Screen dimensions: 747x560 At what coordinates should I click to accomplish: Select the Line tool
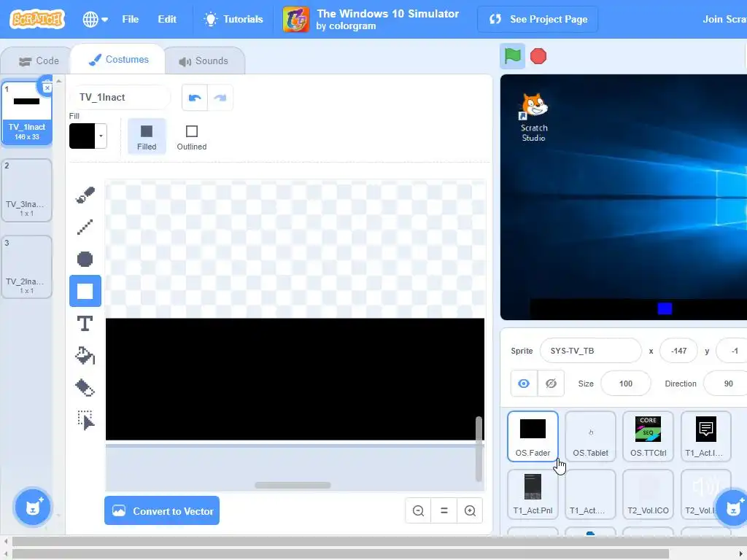coord(85,227)
